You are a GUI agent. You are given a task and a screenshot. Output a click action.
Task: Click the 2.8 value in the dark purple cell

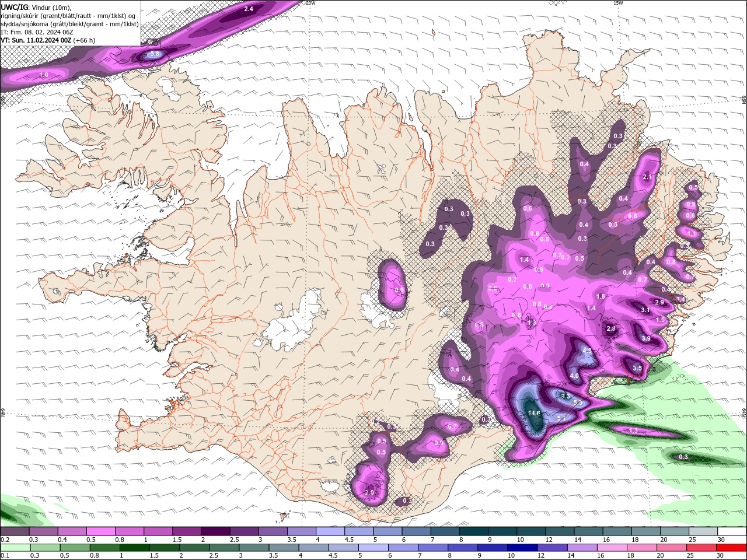[x=611, y=329]
